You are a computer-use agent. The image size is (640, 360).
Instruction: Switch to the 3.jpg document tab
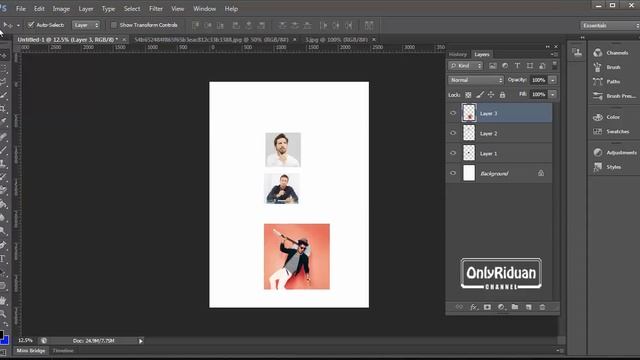336,40
